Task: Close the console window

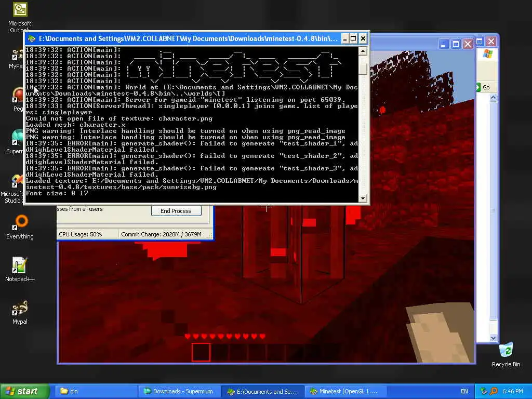Action: pos(363,38)
